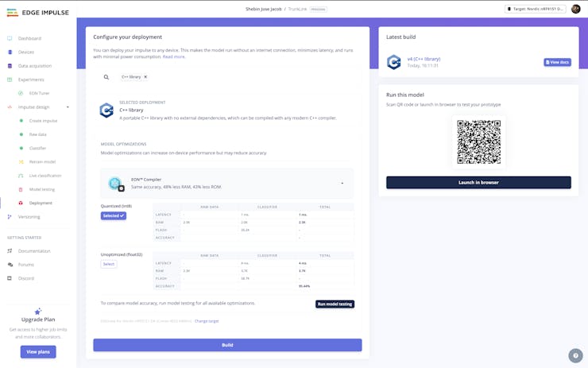This screenshot has width=588, height=368.
Task: Click the deployment search input field
Action: [227, 77]
